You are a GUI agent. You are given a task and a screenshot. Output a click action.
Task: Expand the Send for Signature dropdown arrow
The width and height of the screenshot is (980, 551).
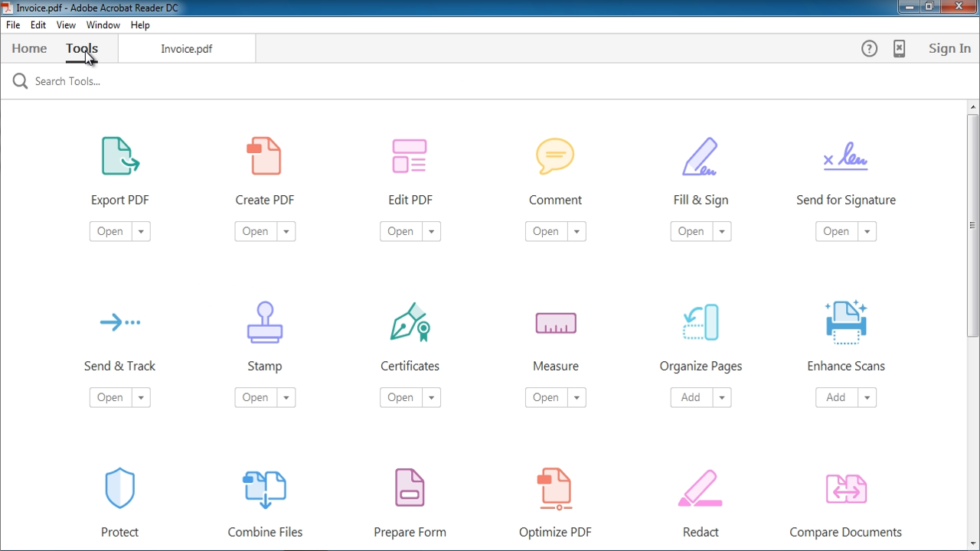867,232
